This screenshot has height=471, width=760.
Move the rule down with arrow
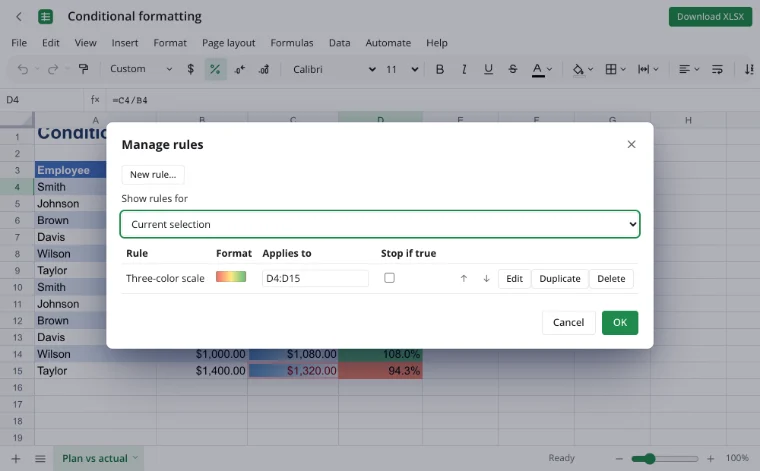coord(486,279)
